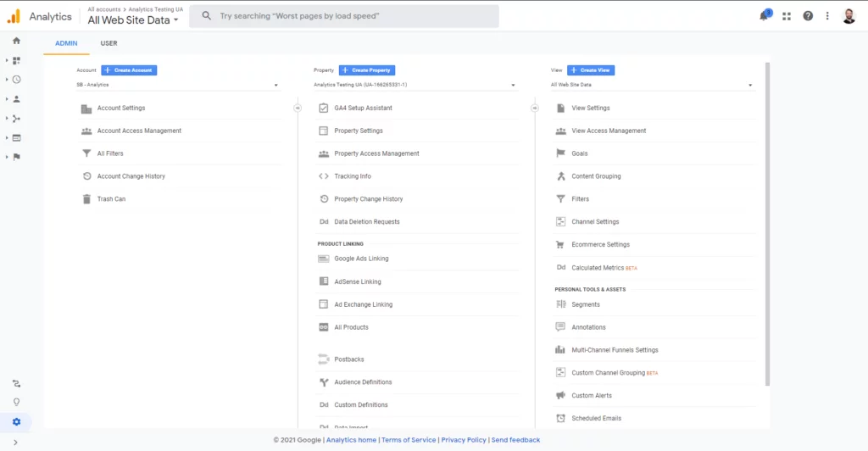The height and width of the screenshot is (451, 868).
Task: Open Audience person icon in sidebar
Action: point(17,99)
